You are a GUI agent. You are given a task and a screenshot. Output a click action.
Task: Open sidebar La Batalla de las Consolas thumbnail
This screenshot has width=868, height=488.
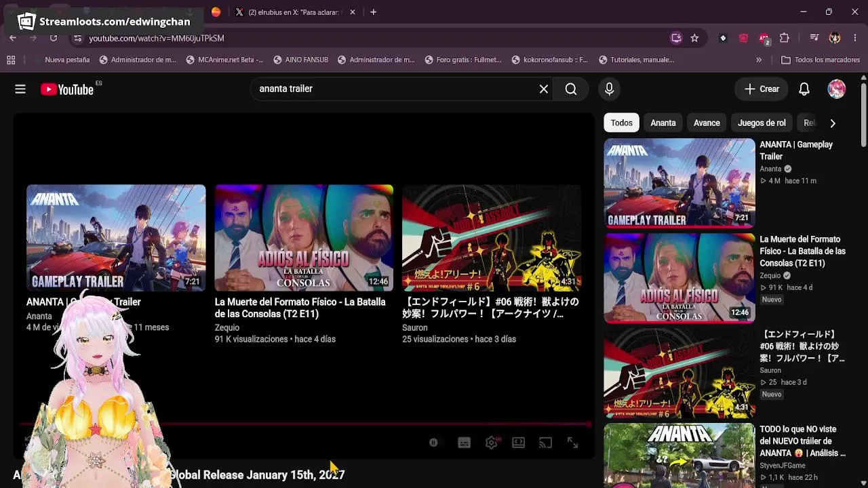[x=679, y=278]
